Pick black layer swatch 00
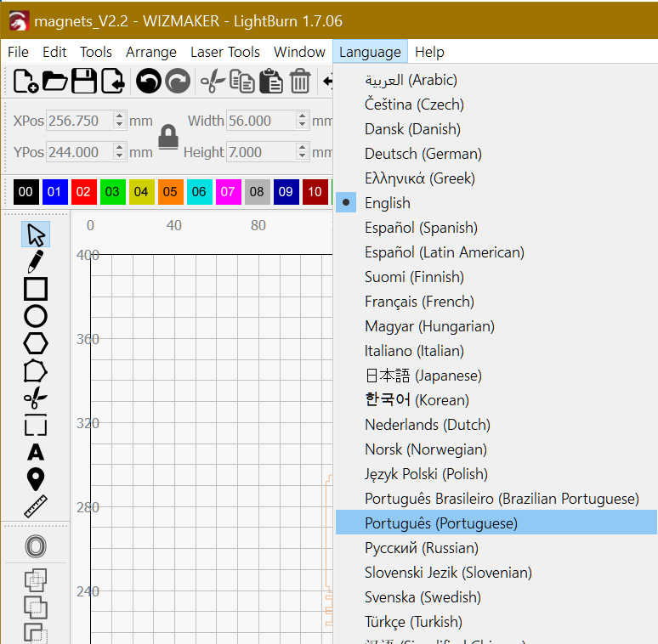Viewport: 658px width, 644px height. pos(26,192)
